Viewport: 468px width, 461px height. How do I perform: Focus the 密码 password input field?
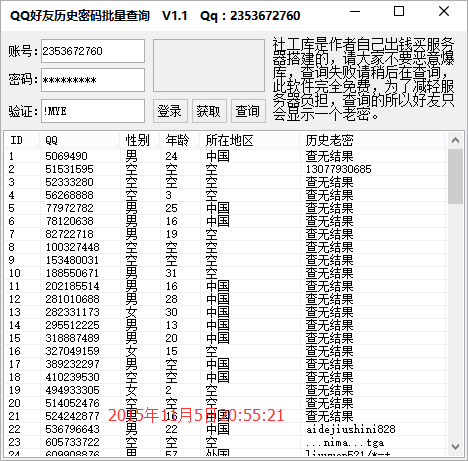[x=93, y=80]
